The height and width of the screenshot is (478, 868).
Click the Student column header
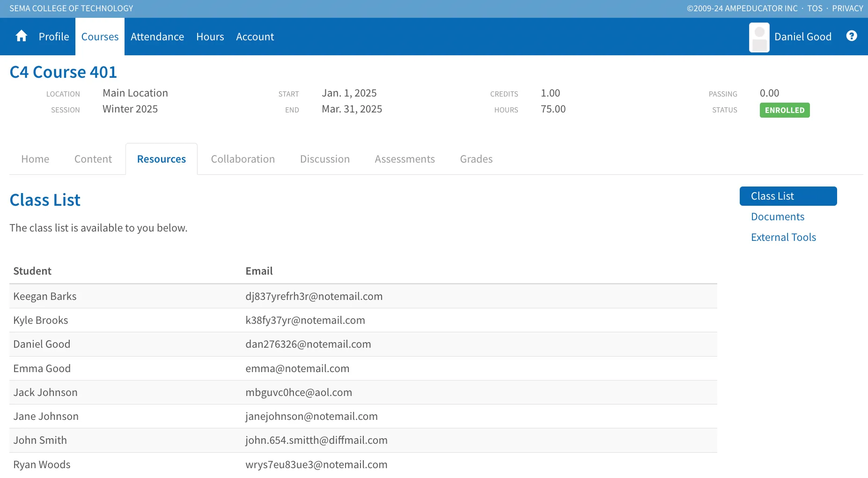pos(32,271)
